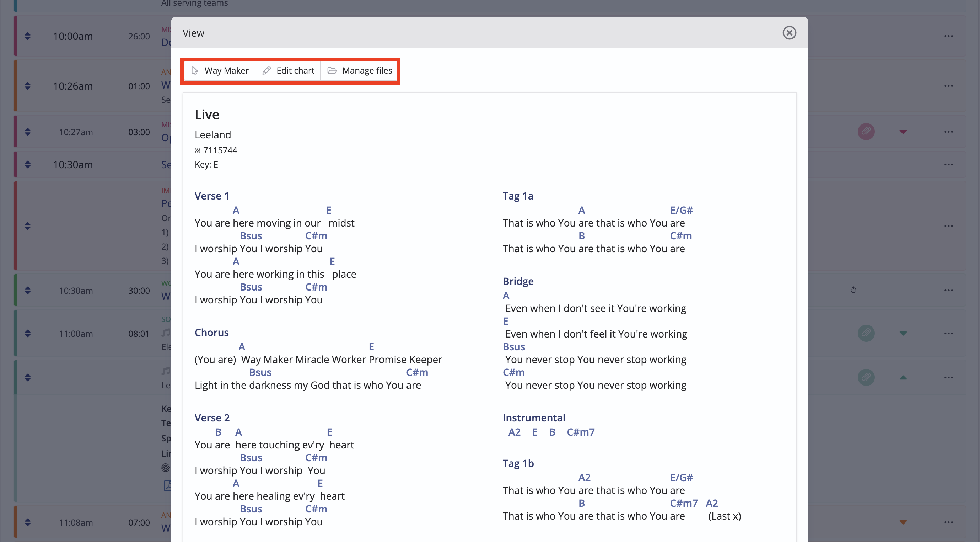Select the Tag 1b heading
This screenshot has height=542, width=980.
(x=518, y=463)
